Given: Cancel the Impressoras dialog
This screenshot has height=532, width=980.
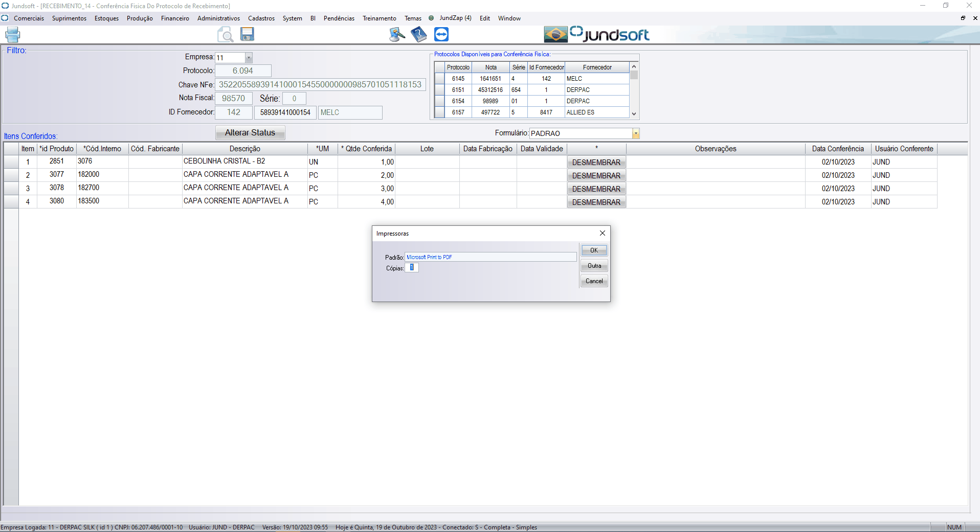Looking at the screenshot, I should tap(594, 281).
